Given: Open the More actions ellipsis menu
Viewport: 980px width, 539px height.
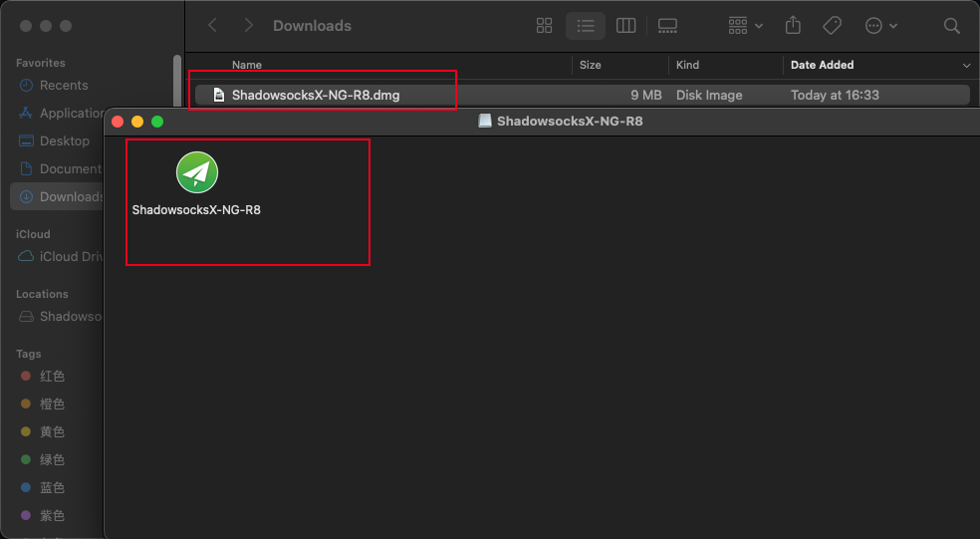Looking at the screenshot, I should point(880,26).
